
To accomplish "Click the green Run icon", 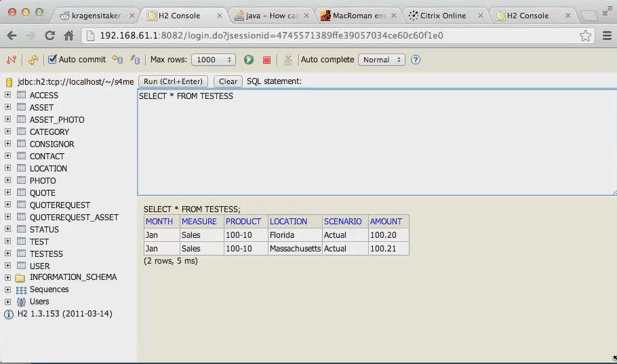I will coord(249,60).
